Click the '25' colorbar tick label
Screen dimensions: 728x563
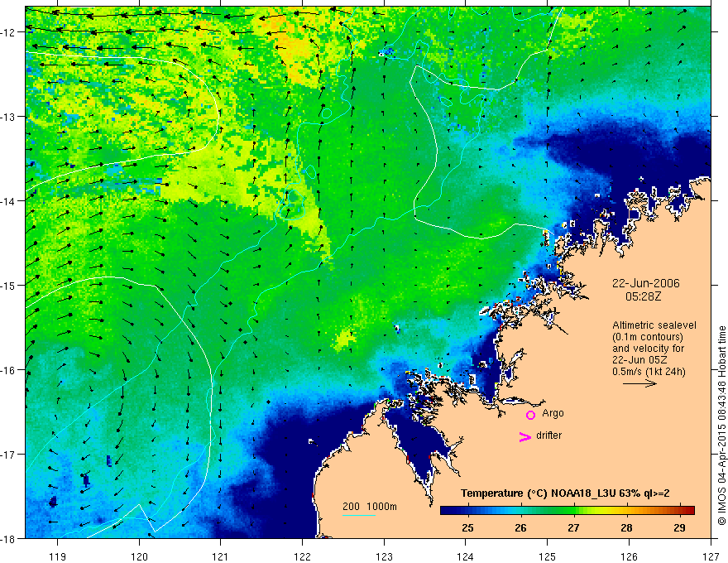click(x=468, y=528)
